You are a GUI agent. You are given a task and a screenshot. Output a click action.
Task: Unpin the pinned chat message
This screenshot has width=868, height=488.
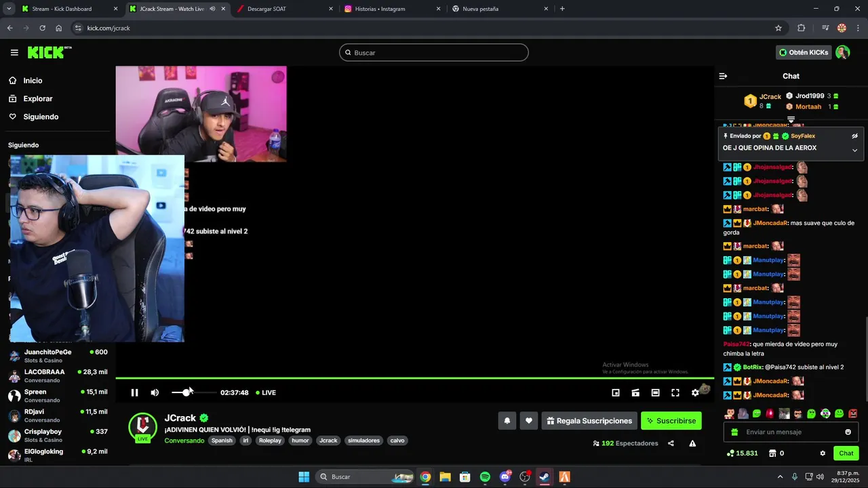[x=854, y=136]
